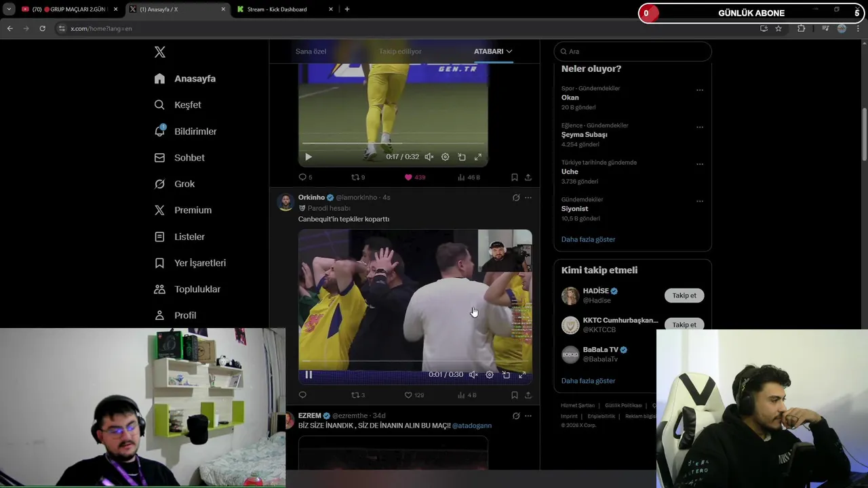Open more options on Orkinho's post

(528, 197)
